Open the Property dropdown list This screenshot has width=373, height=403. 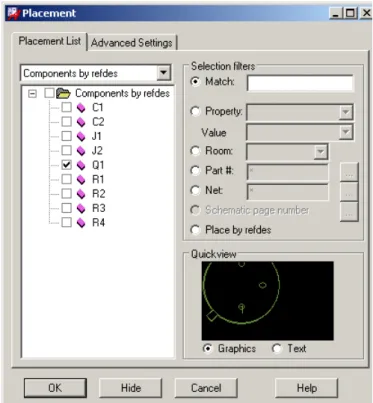click(x=346, y=113)
